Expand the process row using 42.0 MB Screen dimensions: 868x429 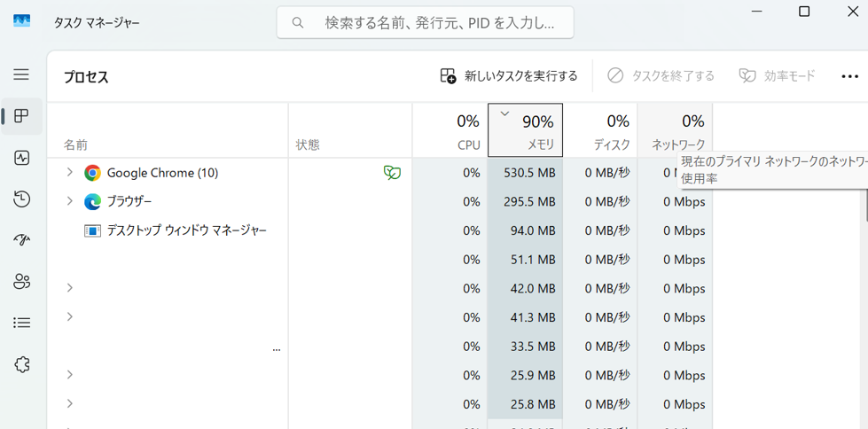pos(69,288)
